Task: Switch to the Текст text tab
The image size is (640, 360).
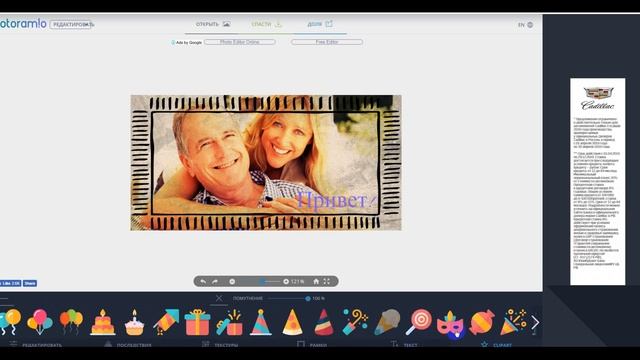Action: [x=404, y=345]
